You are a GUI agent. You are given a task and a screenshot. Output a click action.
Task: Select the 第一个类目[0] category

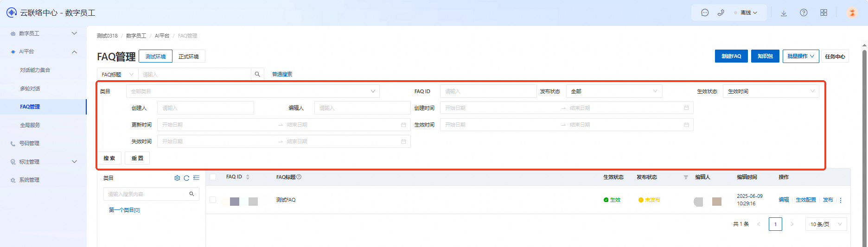(124, 210)
